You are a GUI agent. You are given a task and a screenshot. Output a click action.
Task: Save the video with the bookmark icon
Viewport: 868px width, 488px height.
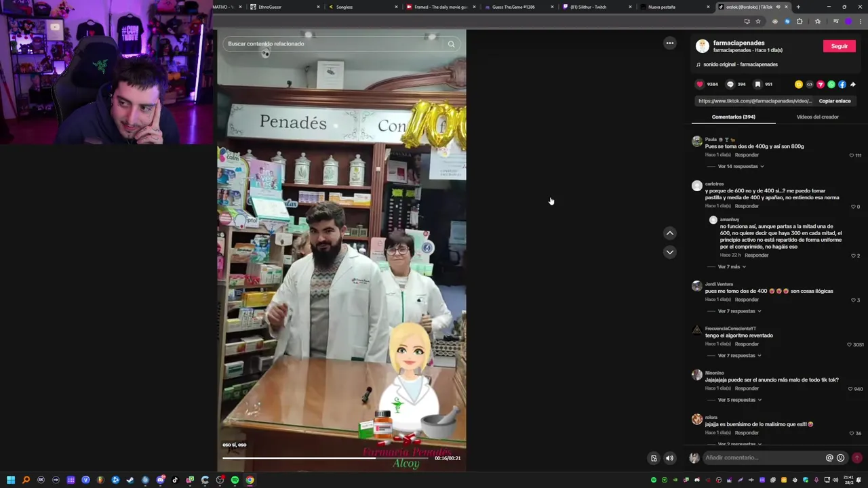pyautogui.click(x=757, y=84)
